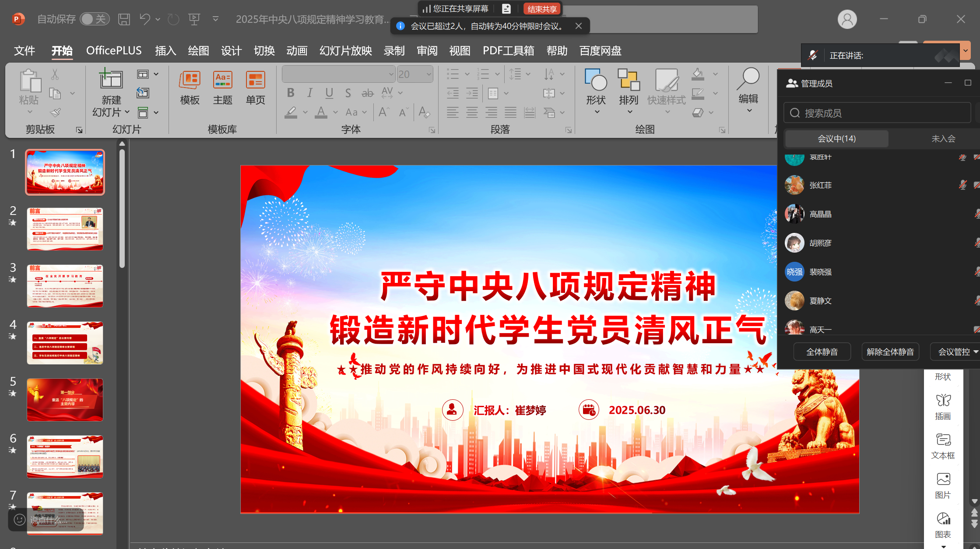Image resolution: width=980 pixels, height=549 pixels.
Task: Toggle AutoSave (自动保存) switch
Action: (x=95, y=19)
